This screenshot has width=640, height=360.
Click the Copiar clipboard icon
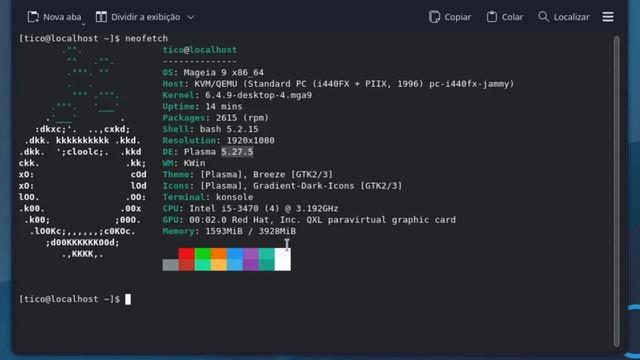[434, 17]
